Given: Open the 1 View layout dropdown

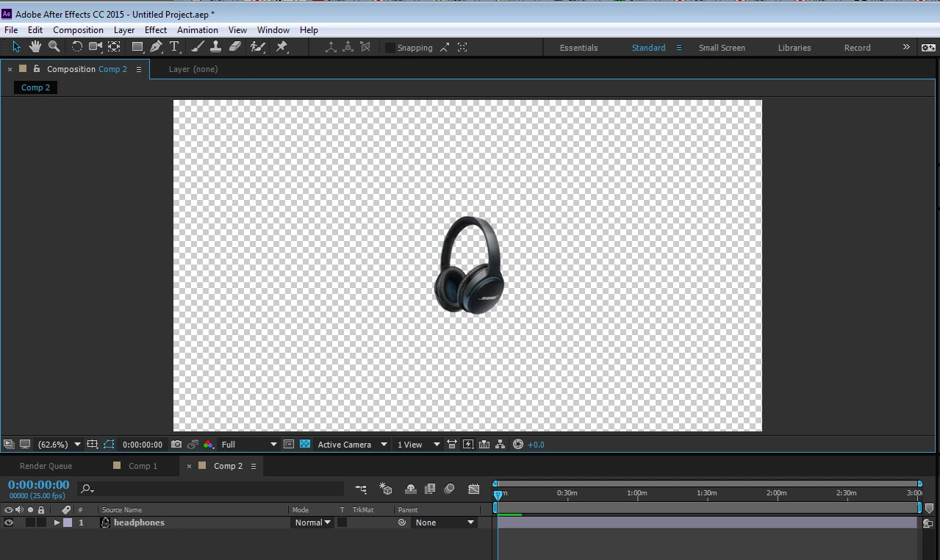Looking at the screenshot, I should click(418, 445).
